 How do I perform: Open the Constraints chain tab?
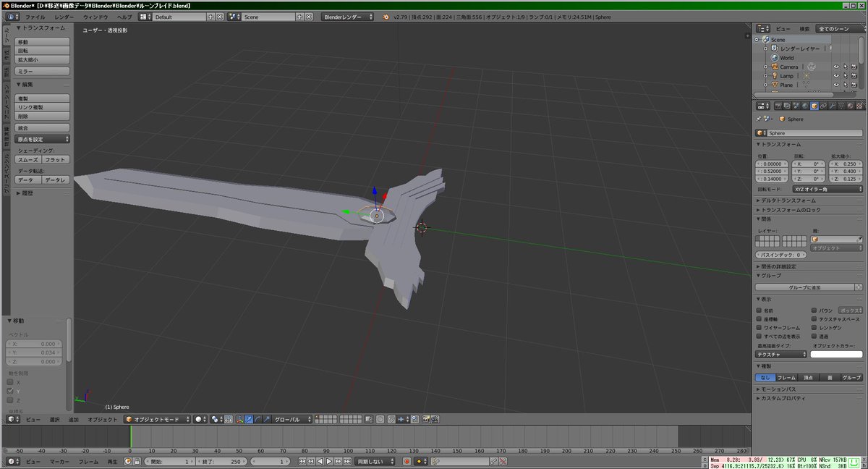(823, 106)
